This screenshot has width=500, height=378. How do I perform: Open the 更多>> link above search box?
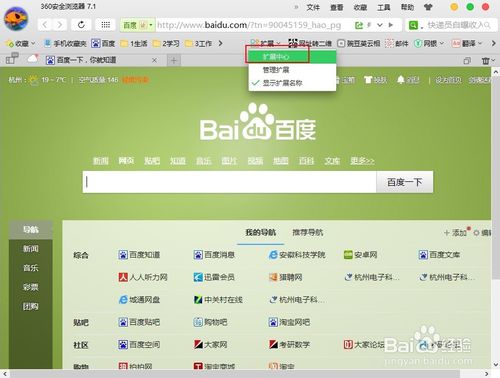pyautogui.click(x=362, y=161)
